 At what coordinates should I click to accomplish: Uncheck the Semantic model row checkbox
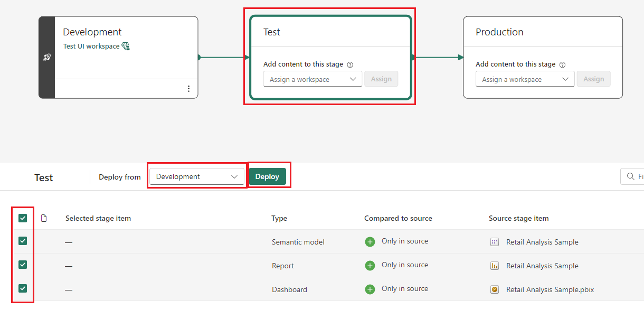pos(23,241)
